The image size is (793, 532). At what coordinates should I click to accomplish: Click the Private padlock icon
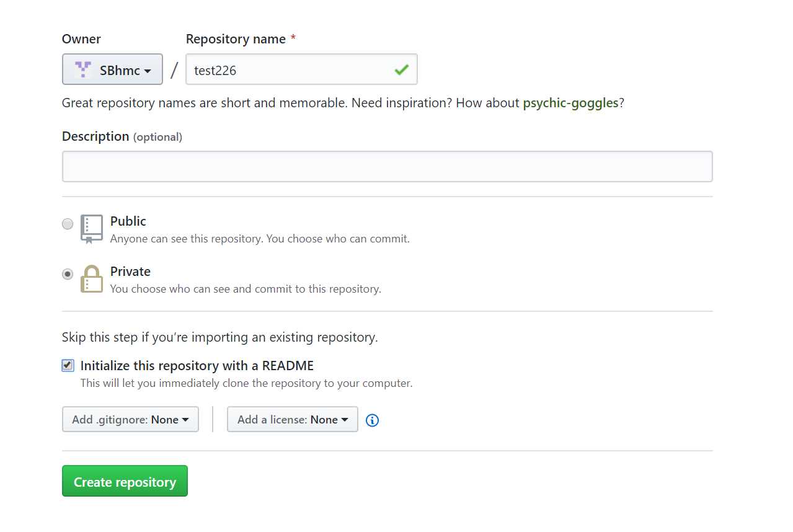pos(91,279)
